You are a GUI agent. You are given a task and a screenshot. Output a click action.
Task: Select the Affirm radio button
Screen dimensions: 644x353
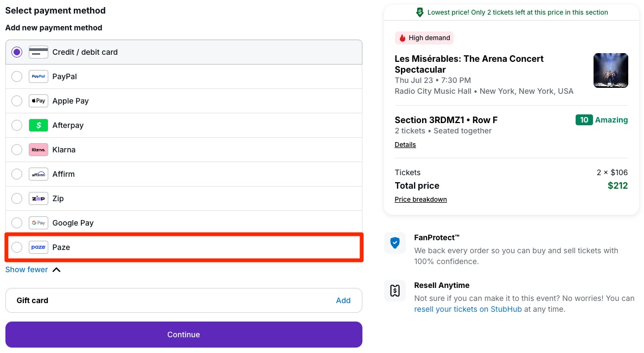pos(17,174)
